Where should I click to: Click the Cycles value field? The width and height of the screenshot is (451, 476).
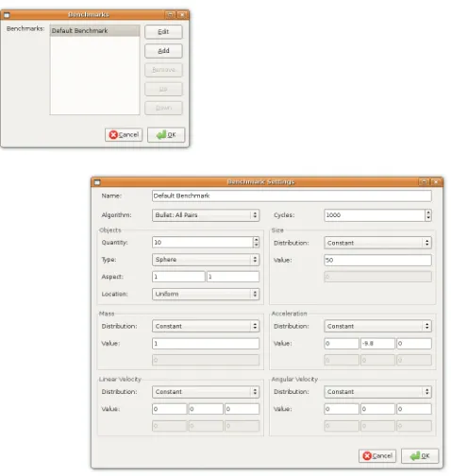[375, 215]
